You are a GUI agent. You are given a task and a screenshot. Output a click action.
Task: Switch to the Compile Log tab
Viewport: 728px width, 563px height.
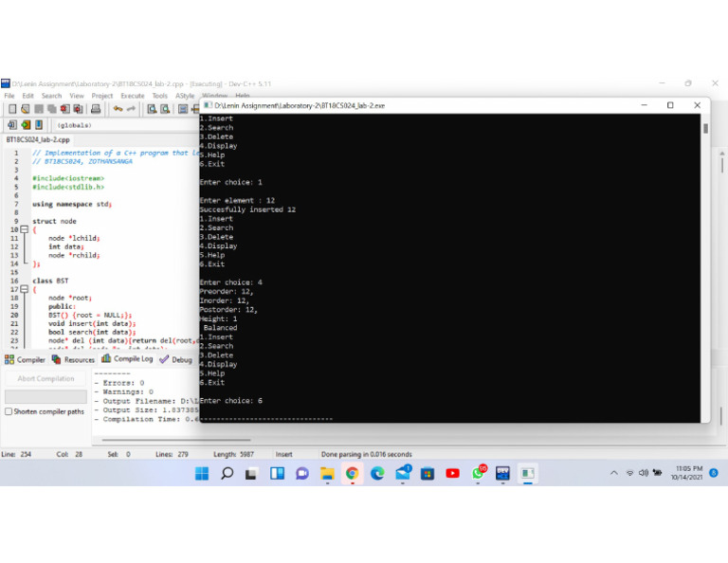127,359
